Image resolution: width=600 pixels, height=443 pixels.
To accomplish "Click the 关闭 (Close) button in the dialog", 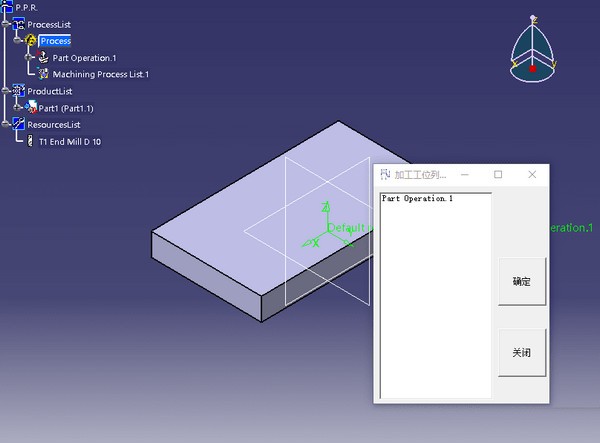I will 522,353.
